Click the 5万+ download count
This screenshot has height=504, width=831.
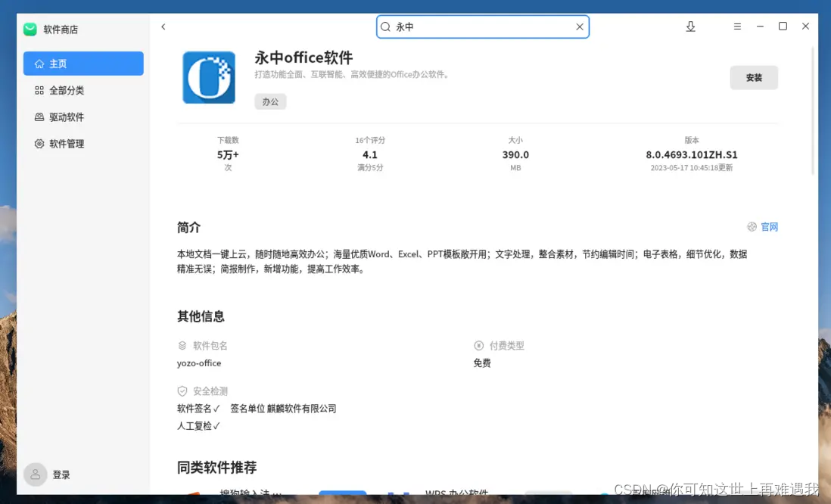pos(228,154)
